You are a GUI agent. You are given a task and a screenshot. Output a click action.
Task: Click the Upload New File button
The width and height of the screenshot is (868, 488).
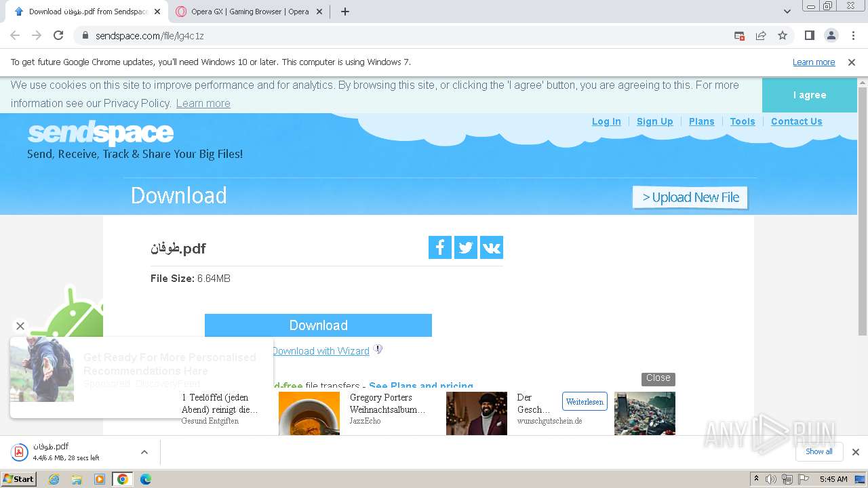pos(690,197)
